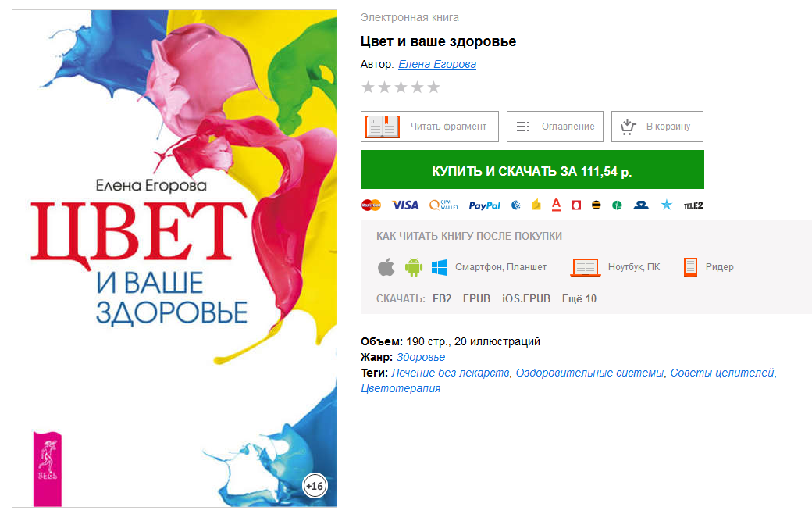Select the TELE2 payment icon

coord(693,205)
